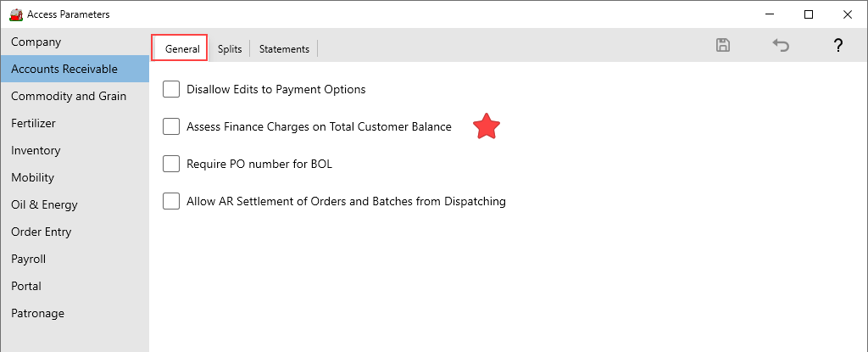This screenshot has width=868, height=352.
Task: Click the Save disk icon
Action: pyautogui.click(x=723, y=46)
